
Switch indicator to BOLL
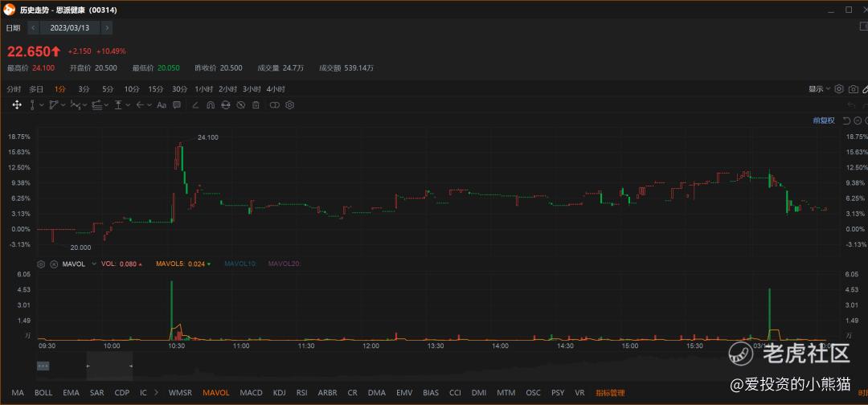coord(43,393)
